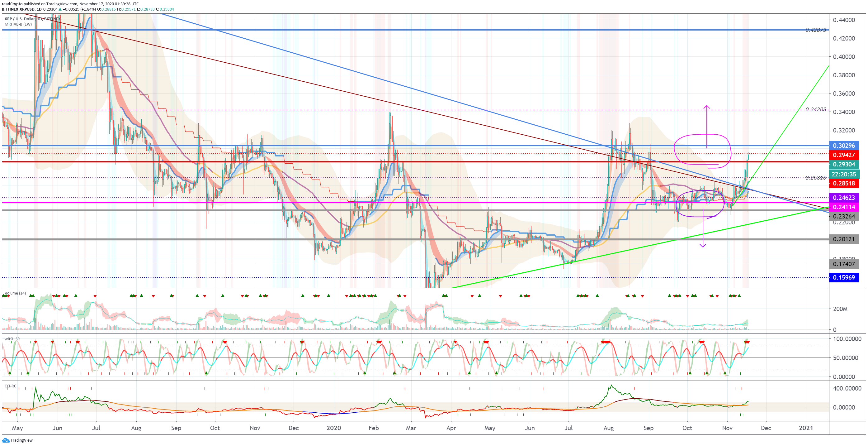Click the red 0.29427 price label

[x=844, y=155]
